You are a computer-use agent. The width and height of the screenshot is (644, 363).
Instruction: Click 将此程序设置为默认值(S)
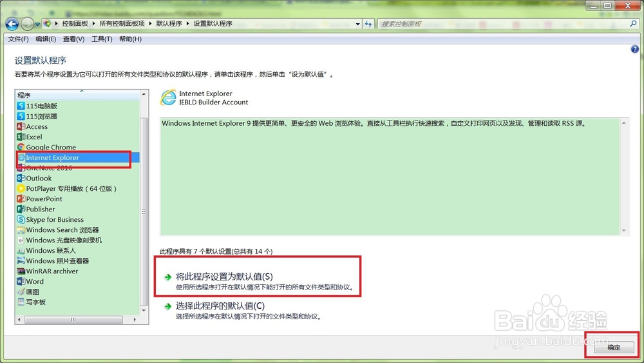point(224,277)
